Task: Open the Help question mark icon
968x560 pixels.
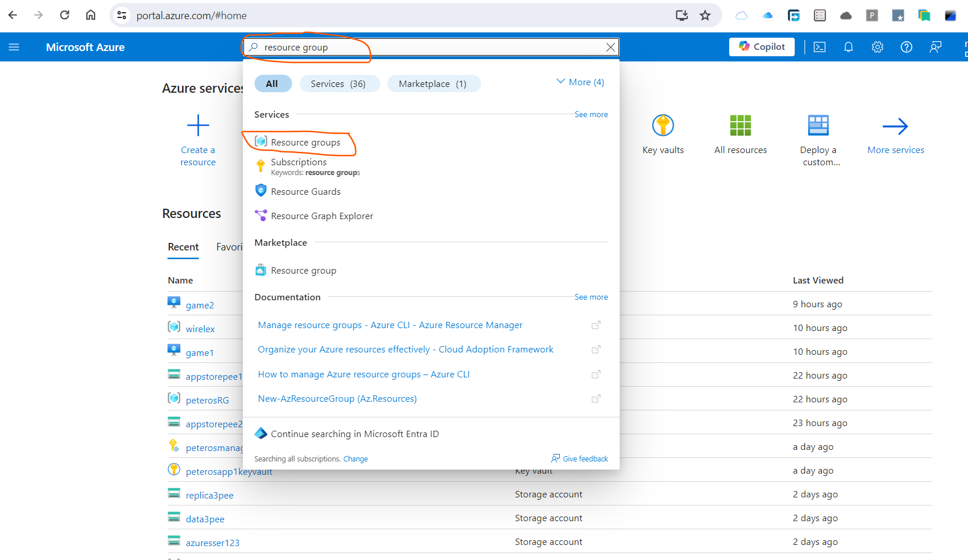Action: click(907, 47)
